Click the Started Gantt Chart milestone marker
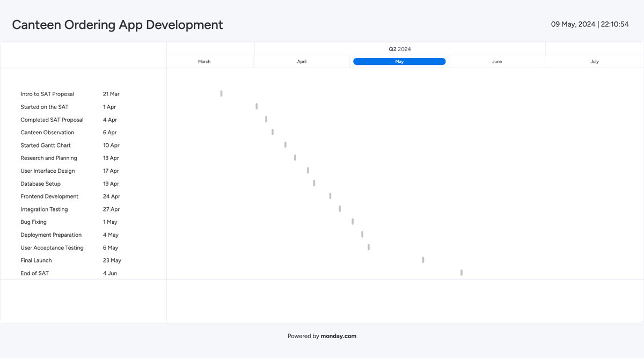This screenshot has width=644, height=358. (285, 144)
